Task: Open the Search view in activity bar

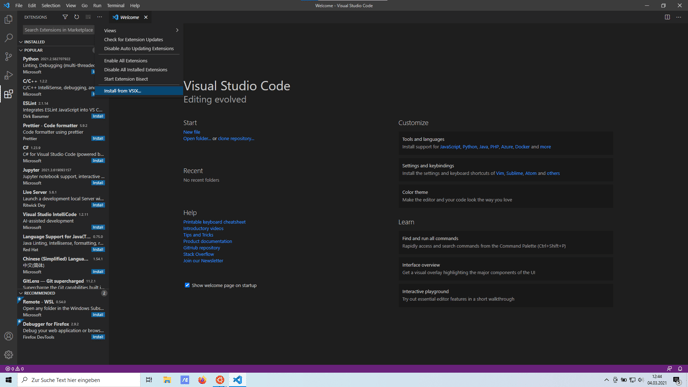Action: [8, 38]
